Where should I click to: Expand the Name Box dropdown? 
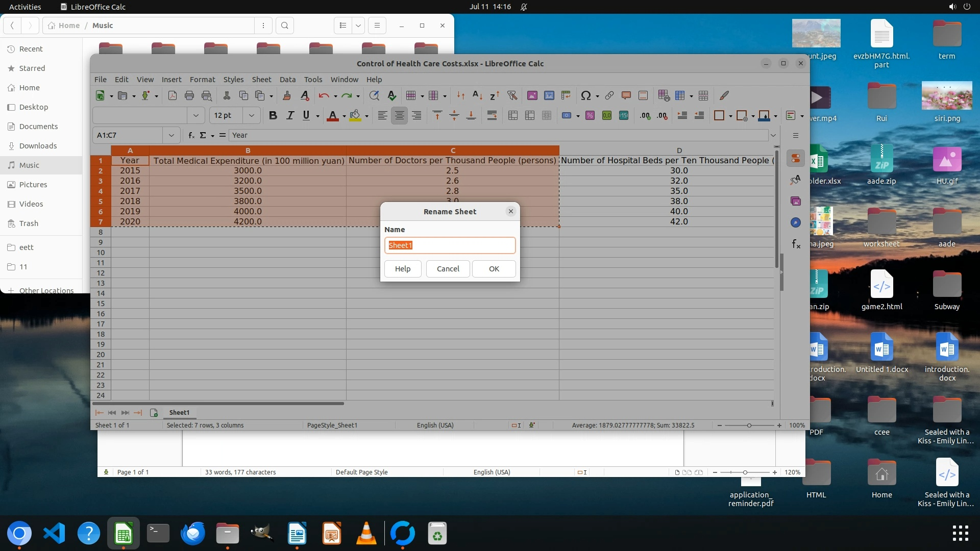pos(171,135)
